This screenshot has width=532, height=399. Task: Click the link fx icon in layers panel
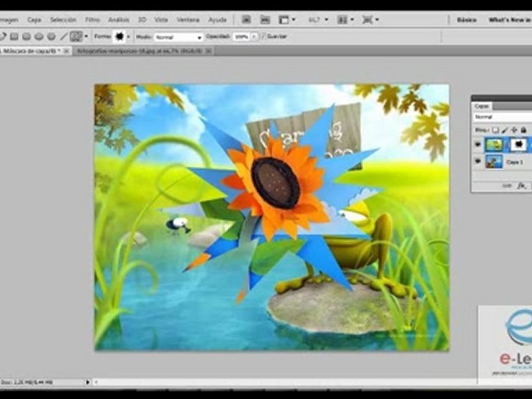(507, 186)
